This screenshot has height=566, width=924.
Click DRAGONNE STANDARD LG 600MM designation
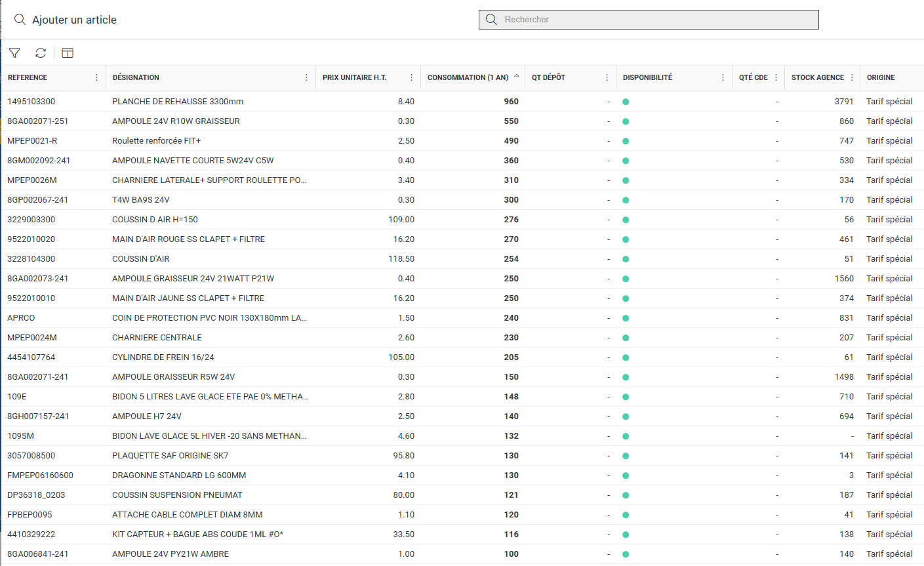click(x=179, y=475)
